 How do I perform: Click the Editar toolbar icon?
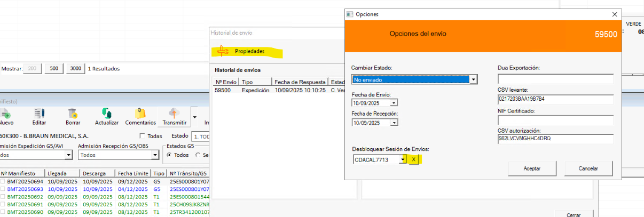click(x=40, y=113)
